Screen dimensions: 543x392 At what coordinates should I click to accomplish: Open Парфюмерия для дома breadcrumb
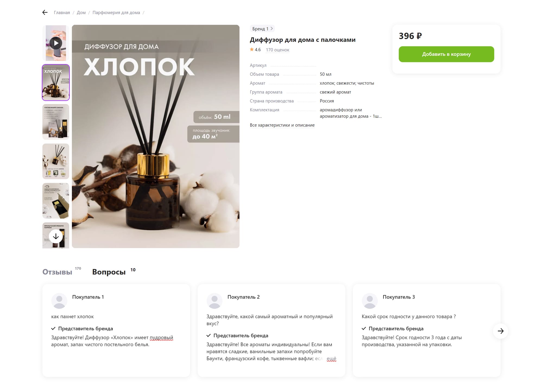116,12
